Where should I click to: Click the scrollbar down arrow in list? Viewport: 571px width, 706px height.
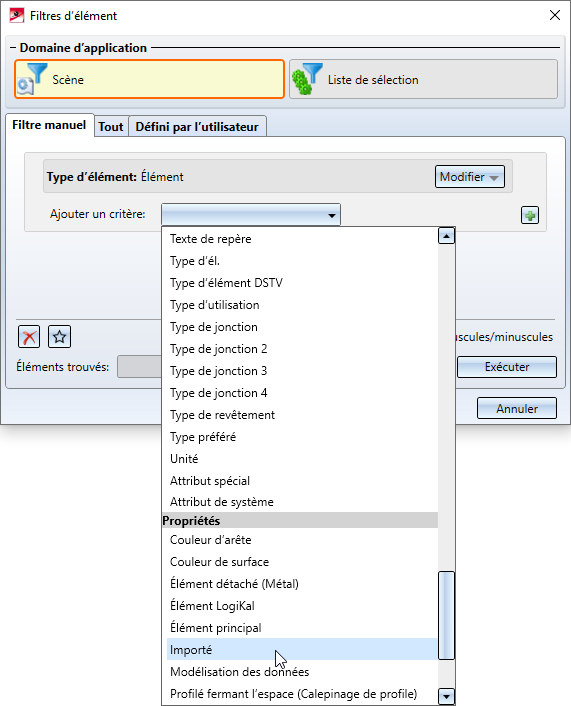click(x=446, y=696)
